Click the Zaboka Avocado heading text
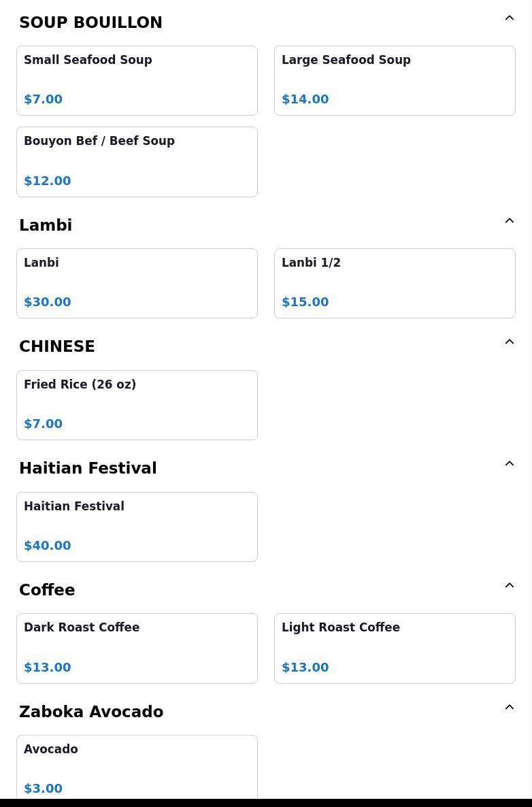 point(91,712)
